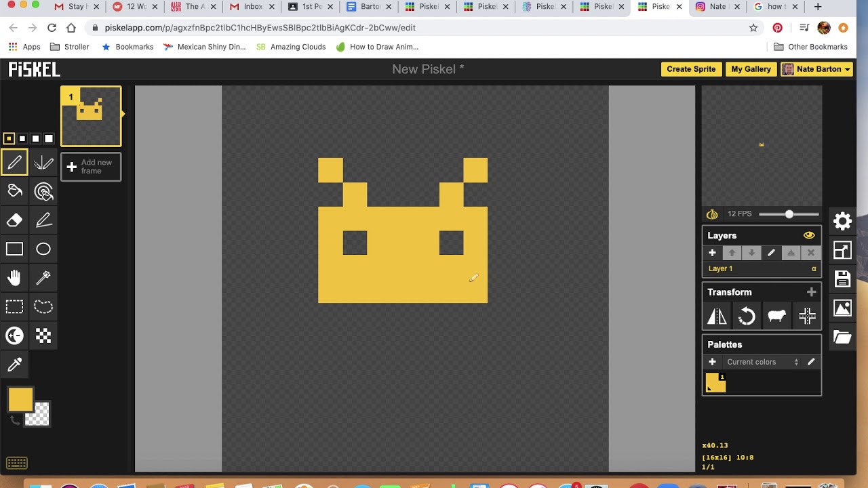
Task: Click the Align to center transform icon
Action: pyautogui.click(x=807, y=316)
